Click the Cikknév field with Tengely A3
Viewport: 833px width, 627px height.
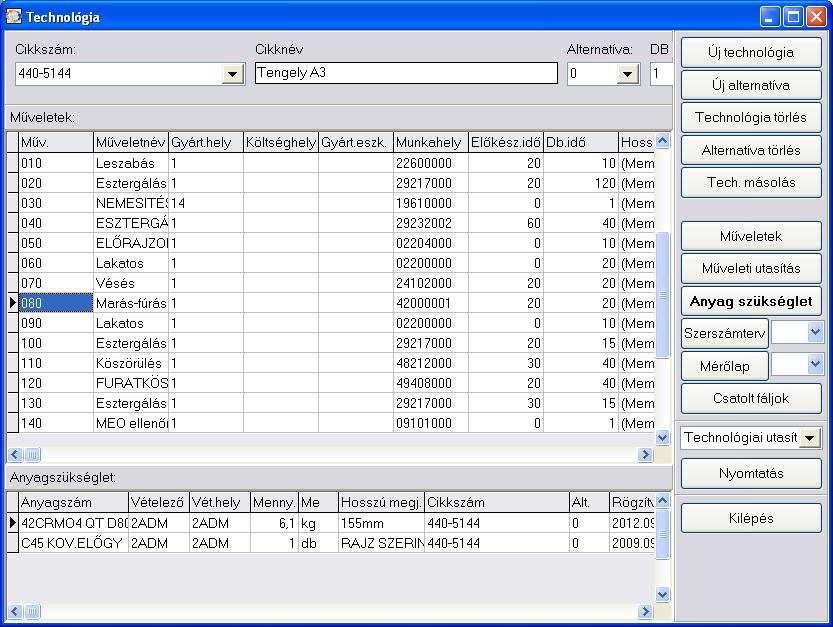[x=406, y=73]
